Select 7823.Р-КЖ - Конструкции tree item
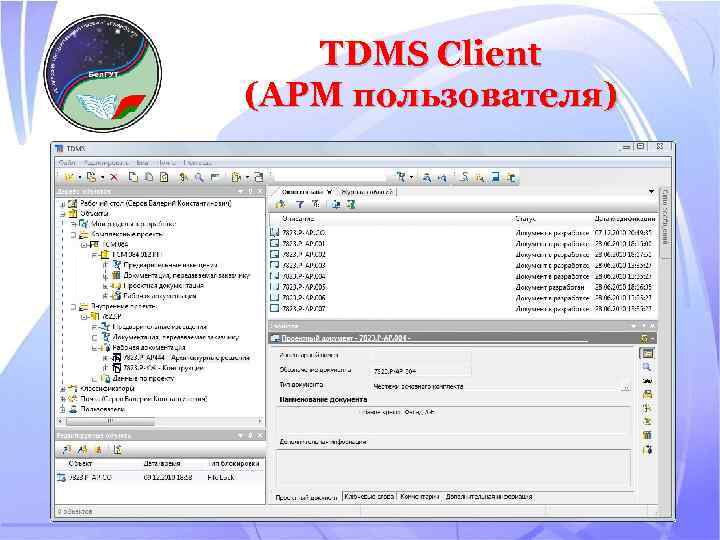Viewport: 720px width, 540px height. [164, 368]
